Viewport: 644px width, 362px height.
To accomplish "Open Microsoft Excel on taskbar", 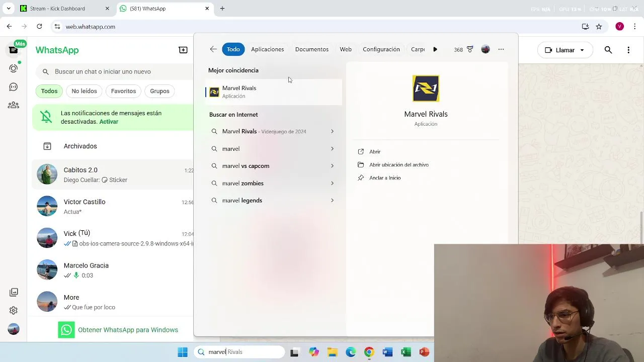I will [x=406, y=352].
